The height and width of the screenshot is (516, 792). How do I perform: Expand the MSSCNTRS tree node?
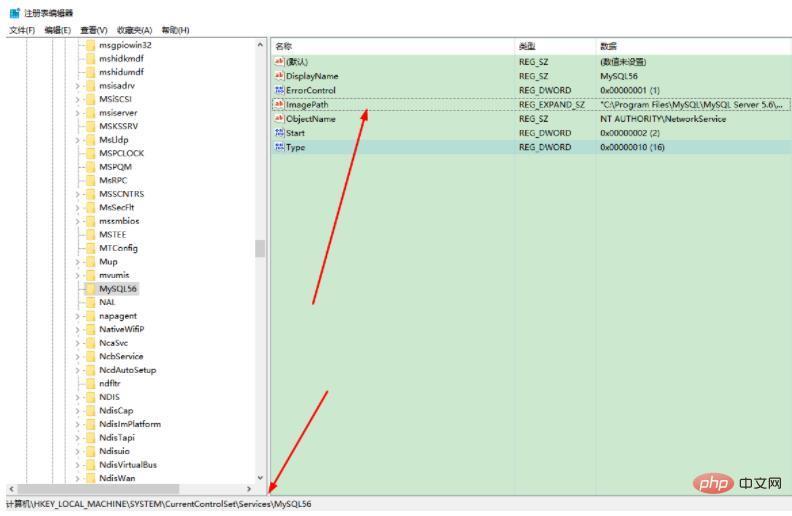tap(78, 194)
